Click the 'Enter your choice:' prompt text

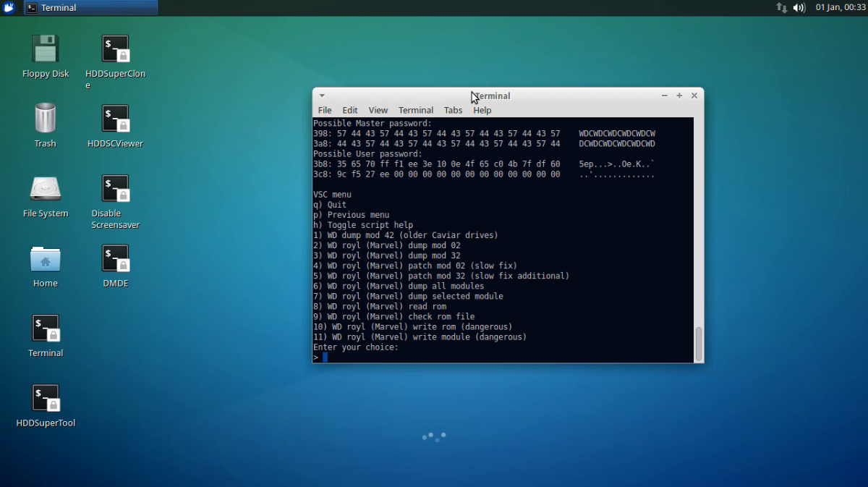click(356, 347)
